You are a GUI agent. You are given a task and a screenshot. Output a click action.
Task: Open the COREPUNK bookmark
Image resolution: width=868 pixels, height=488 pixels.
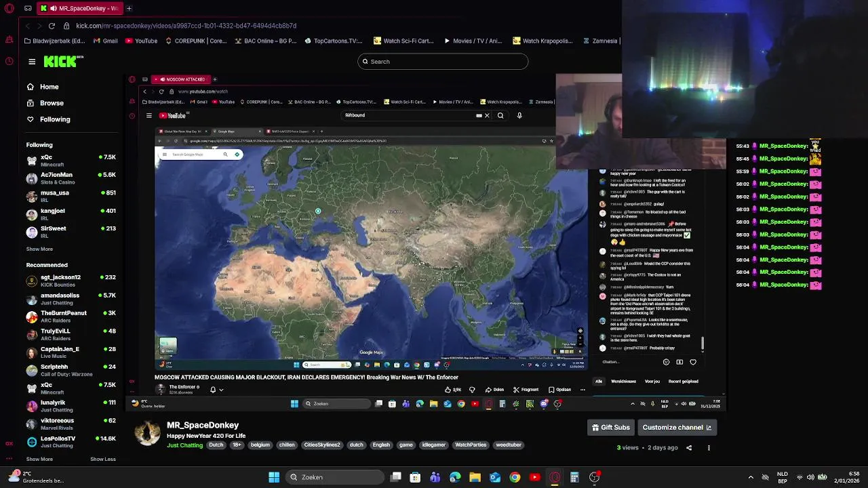[x=195, y=41]
